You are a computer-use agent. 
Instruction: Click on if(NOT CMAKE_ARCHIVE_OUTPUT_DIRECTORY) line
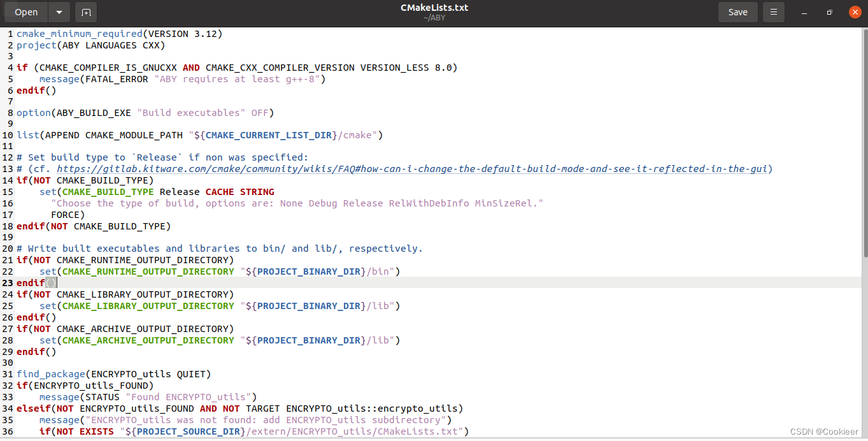(125, 329)
